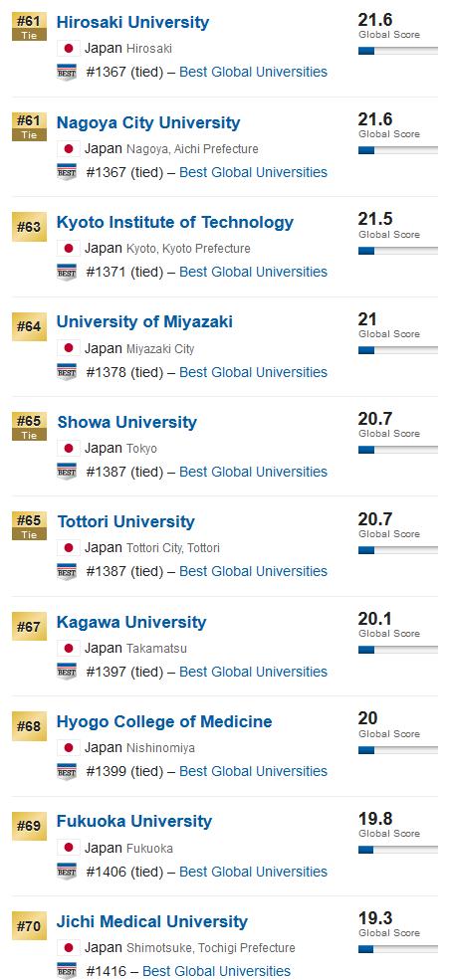This screenshot has width=451, height=980.
Task: Click the #67 rank badge for Kagawa University
Action: point(29,627)
